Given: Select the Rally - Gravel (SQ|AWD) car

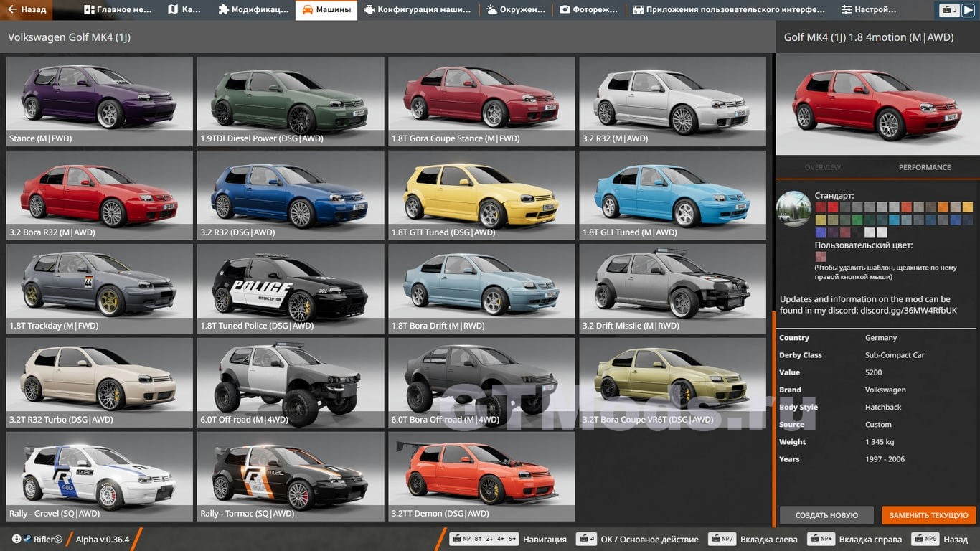Looking at the screenshot, I should 100,476.
